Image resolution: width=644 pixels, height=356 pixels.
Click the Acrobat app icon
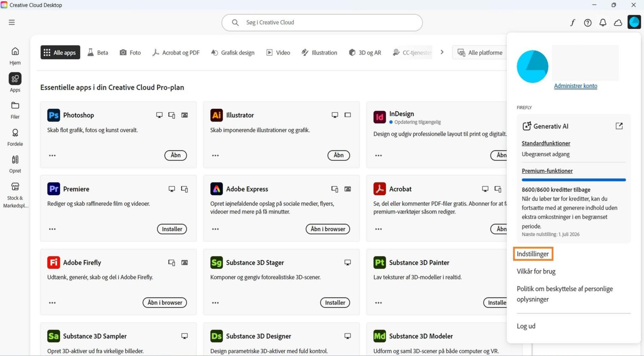380,189
